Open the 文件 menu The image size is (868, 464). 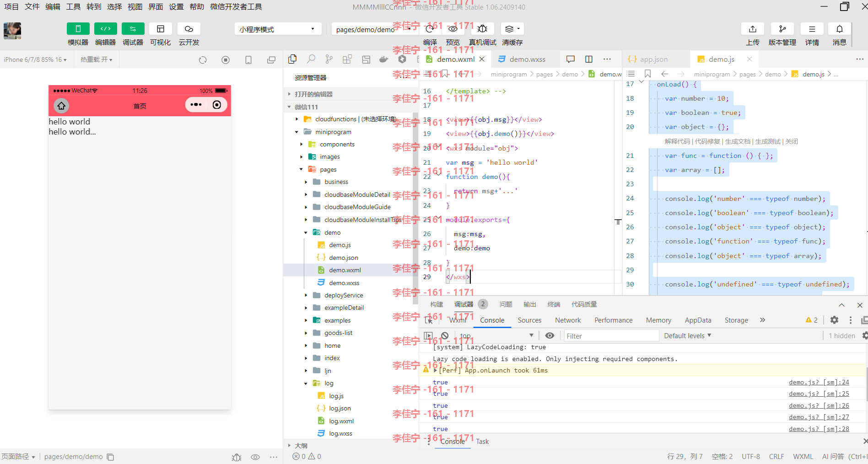coord(32,6)
